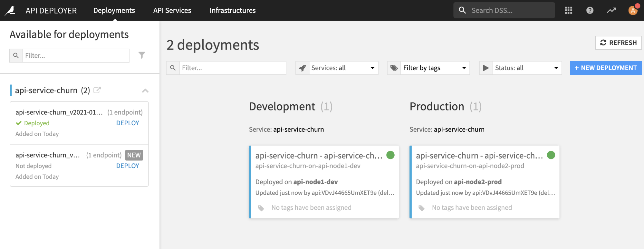Select the api-service-churn_v2021-01 version row
This screenshot has height=249, width=644.
pos(79,123)
